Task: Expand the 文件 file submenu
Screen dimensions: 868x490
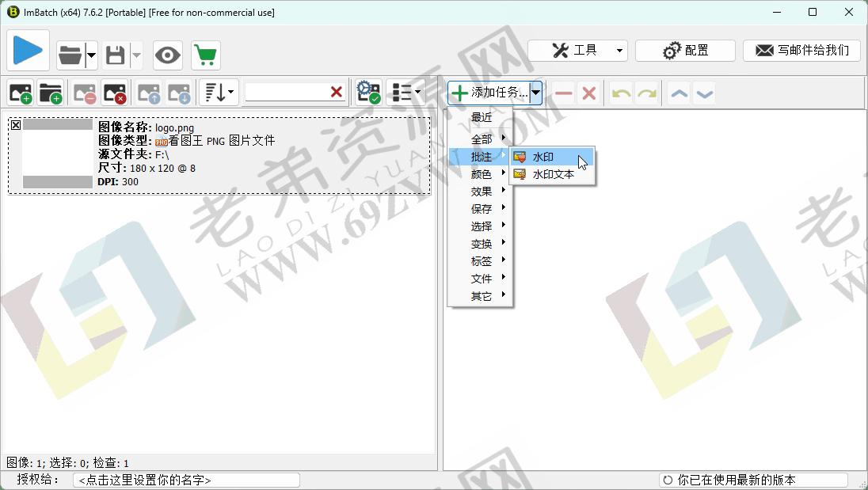Action: pos(481,278)
